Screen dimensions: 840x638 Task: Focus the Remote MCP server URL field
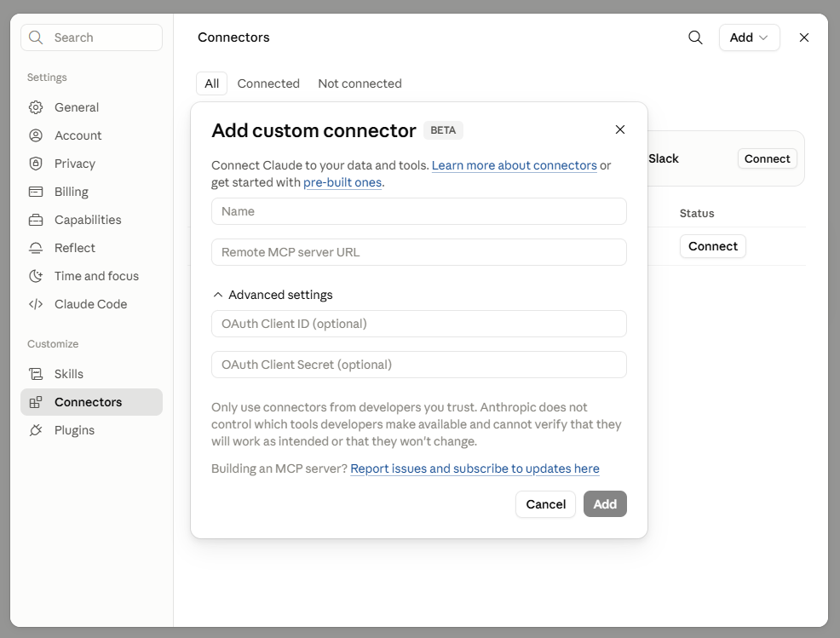click(419, 252)
